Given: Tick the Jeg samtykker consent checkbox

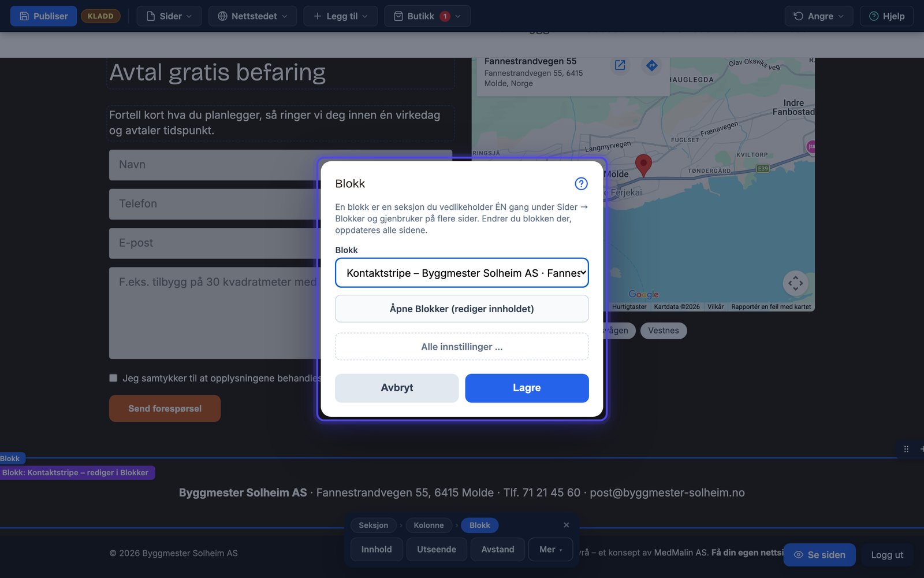Looking at the screenshot, I should tap(113, 378).
